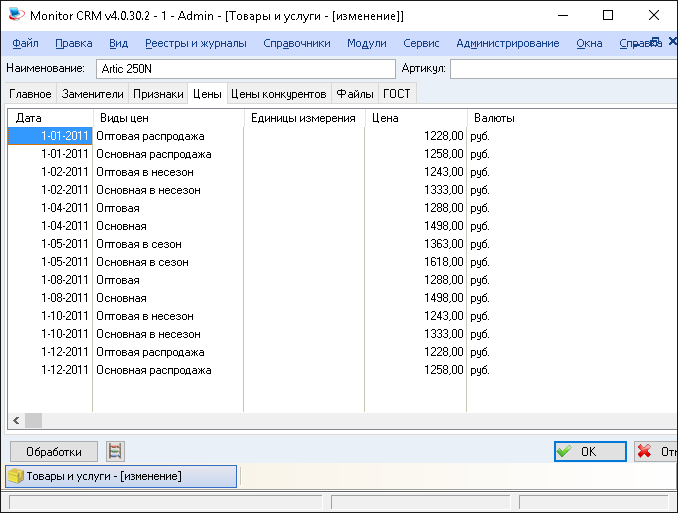Open the Справочники menu
This screenshot has height=513, width=678.
297,43
